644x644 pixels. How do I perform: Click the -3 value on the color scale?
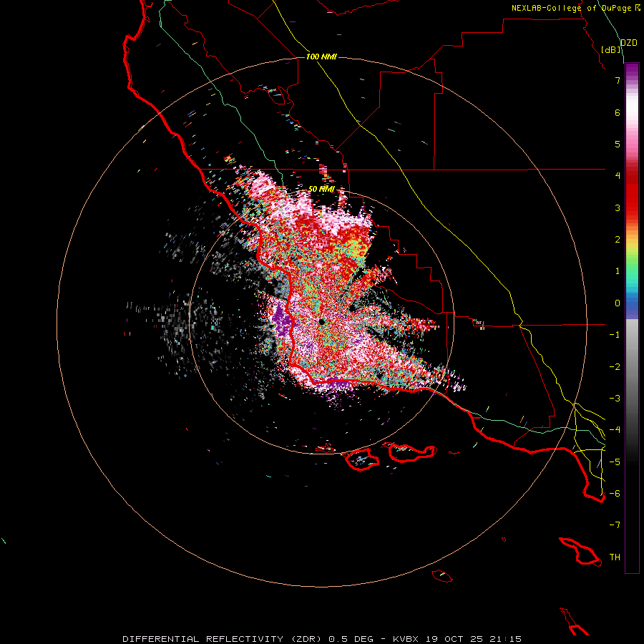coord(615,399)
